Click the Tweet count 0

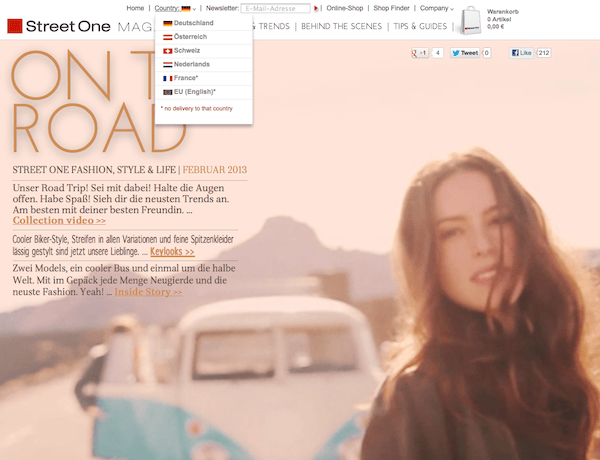[x=486, y=53]
